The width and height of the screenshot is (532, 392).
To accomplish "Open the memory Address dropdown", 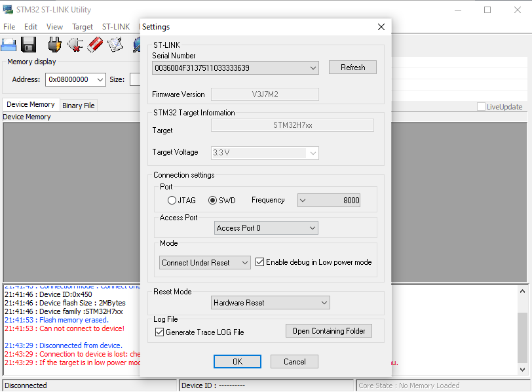I will [x=100, y=80].
